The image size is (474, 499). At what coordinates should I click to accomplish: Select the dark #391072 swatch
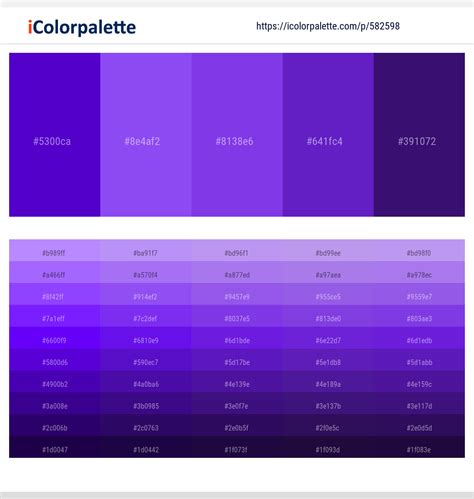click(x=419, y=135)
